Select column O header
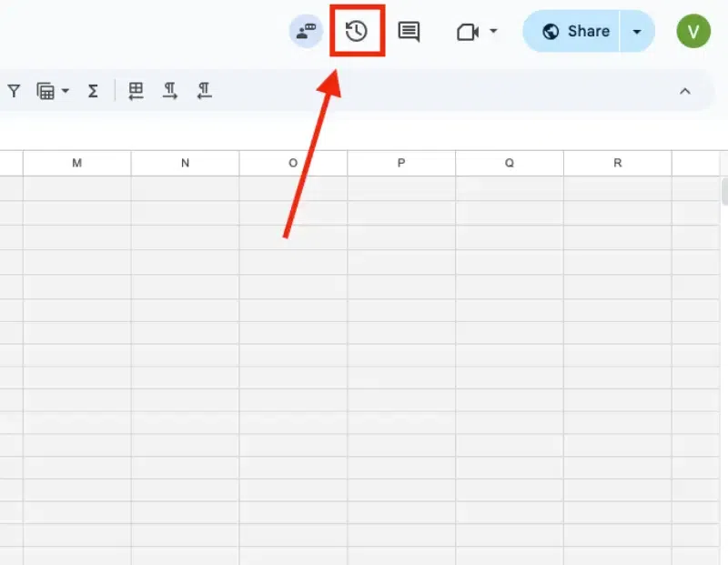The height and width of the screenshot is (565, 728). coord(293,163)
